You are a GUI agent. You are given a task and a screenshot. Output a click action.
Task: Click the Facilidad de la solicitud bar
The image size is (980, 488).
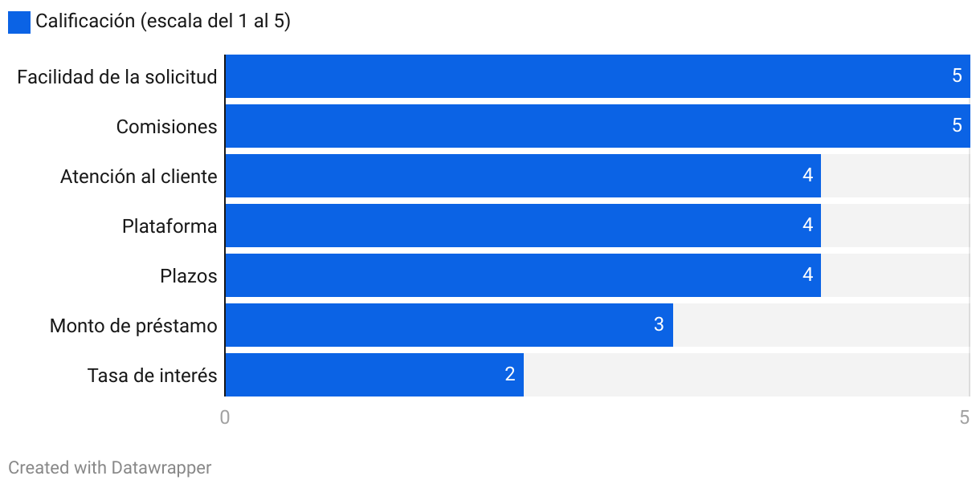(598, 76)
